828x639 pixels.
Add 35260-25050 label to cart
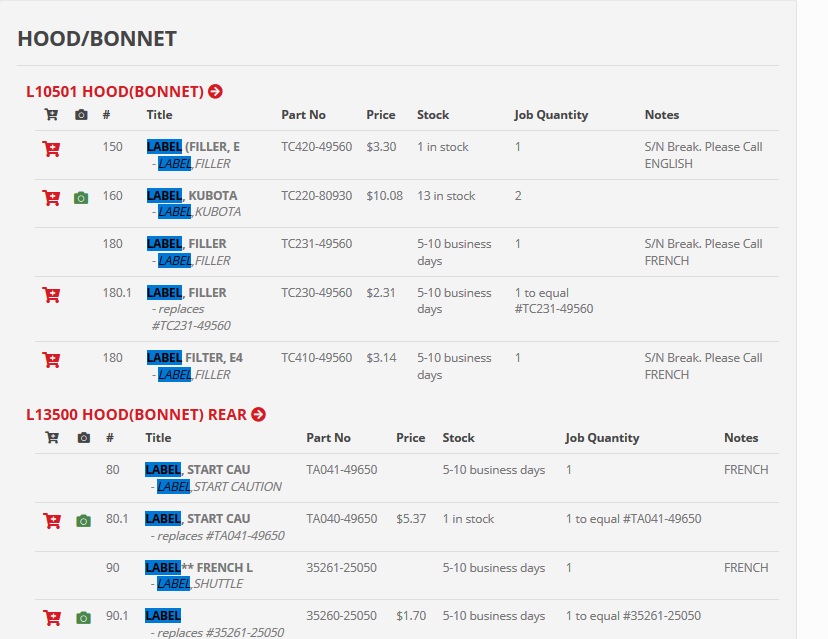pyautogui.click(x=52, y=618)
